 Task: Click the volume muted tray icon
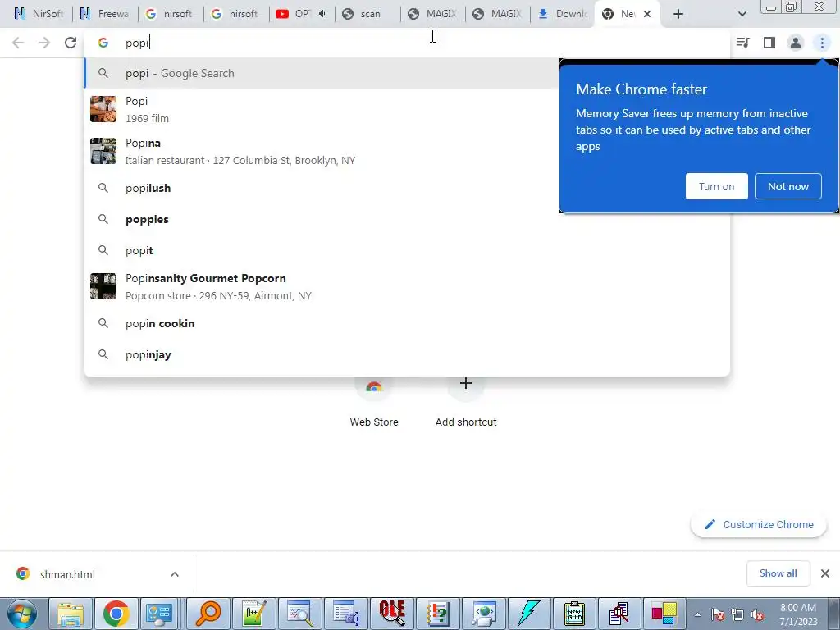pyautogui.click(x=757, y=615)
